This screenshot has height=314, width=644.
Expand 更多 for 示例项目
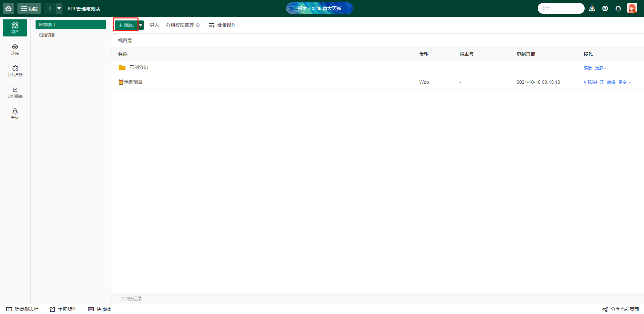tap(625, 82)
